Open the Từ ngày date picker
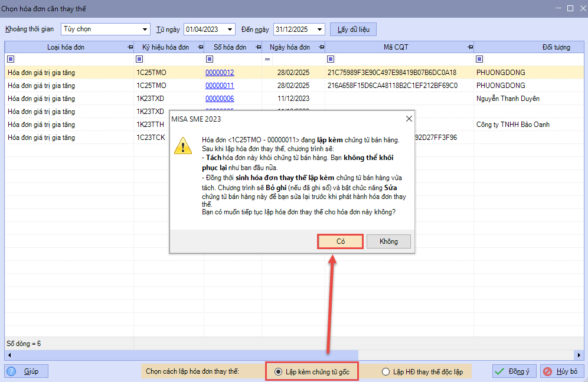 230,29
